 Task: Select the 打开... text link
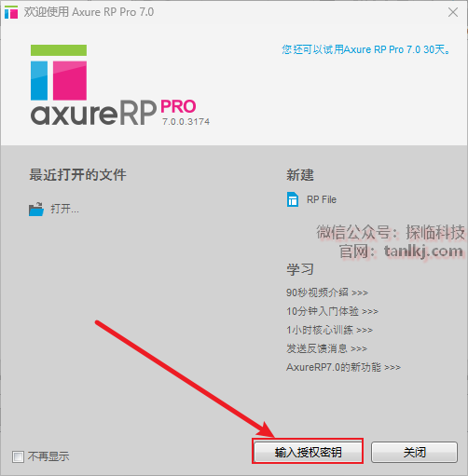point(64,209)
